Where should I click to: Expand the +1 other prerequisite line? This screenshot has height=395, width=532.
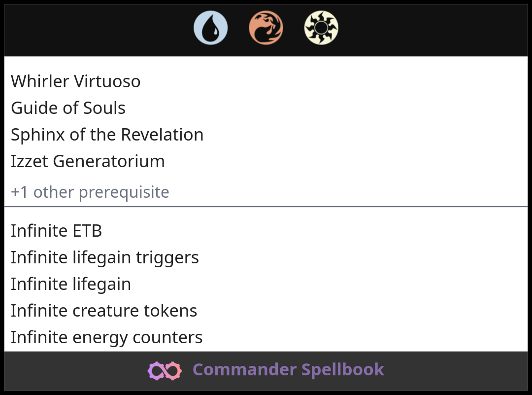tap(90, 192)
